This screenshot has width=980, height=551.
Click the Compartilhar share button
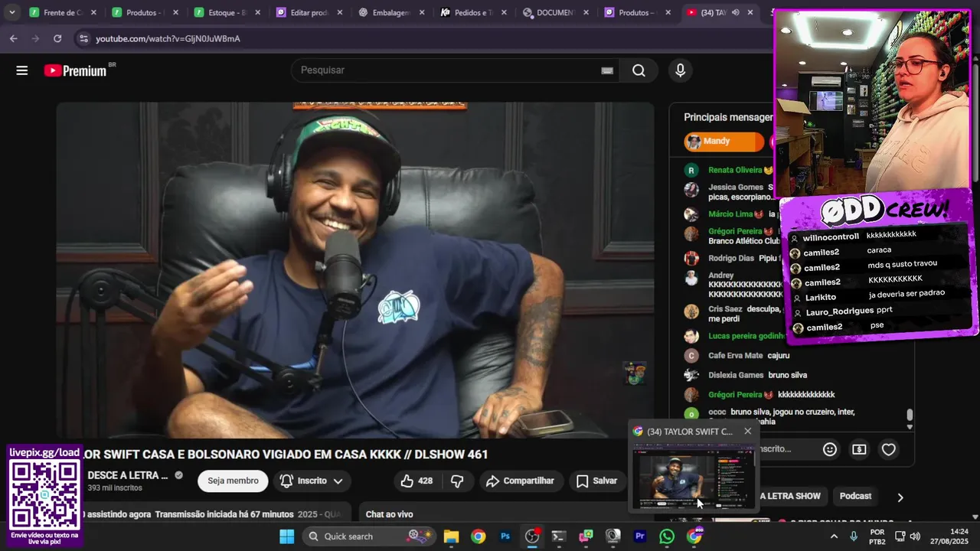coord(521,481)
